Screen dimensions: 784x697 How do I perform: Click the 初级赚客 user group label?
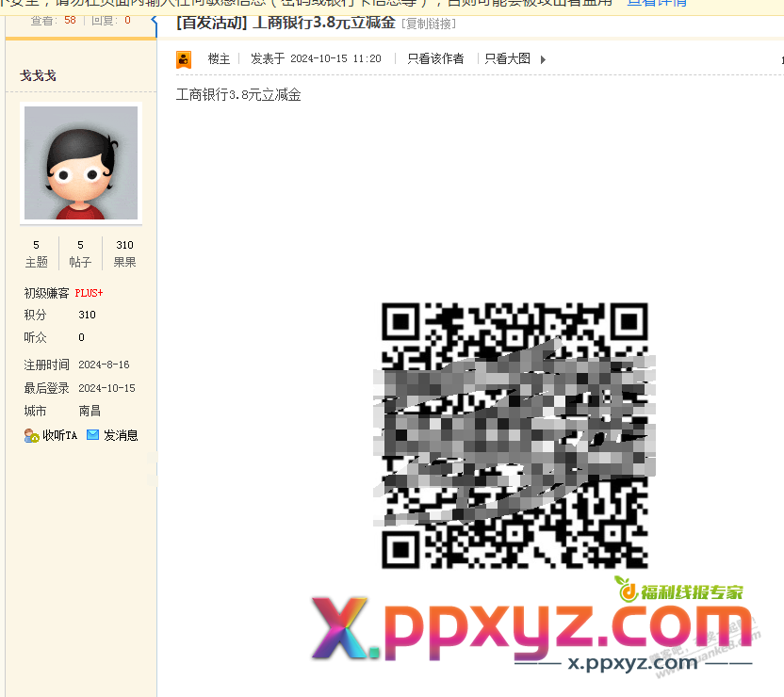coord(46,293)
